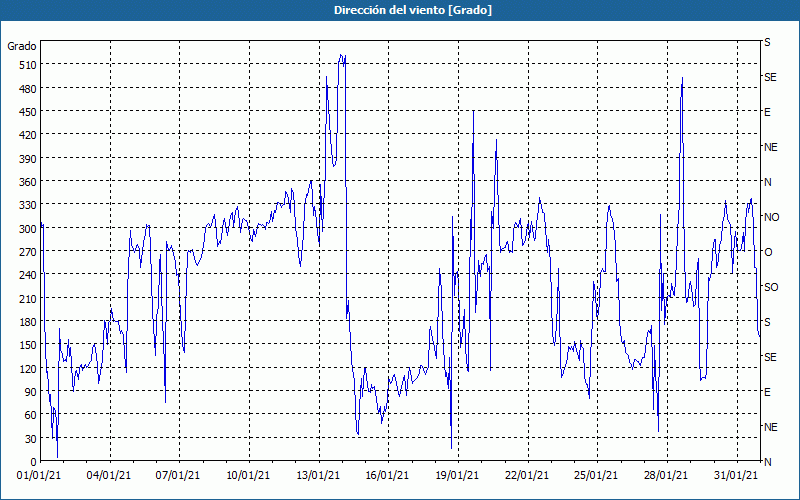The image size is (800, 500).
Task: Click the chart title 'Dirección del viento [Grado]'
Action: [x=413, y=10]
